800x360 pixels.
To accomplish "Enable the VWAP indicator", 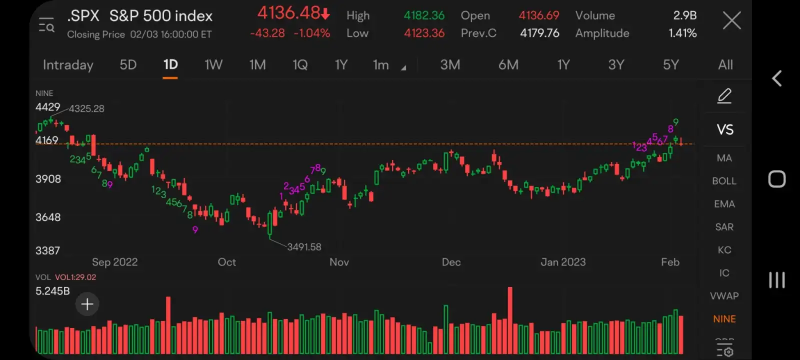I will pos(724,296).
